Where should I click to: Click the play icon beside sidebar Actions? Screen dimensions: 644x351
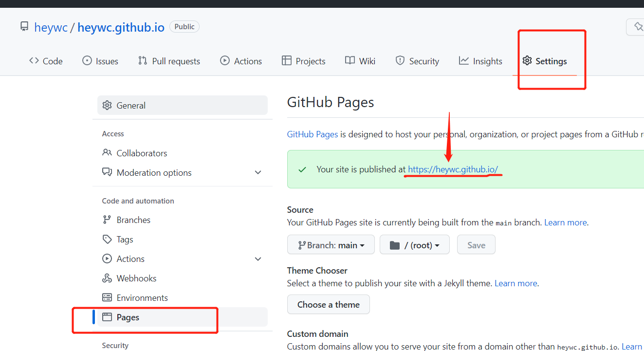coord(107,259)
